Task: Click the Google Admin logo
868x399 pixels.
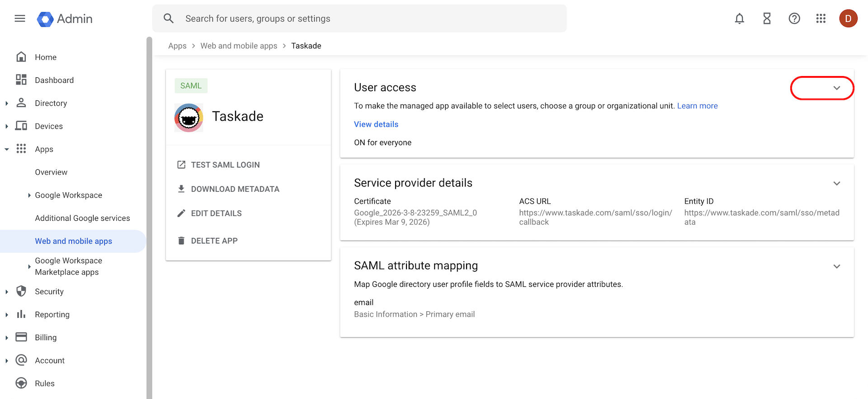Action: click(x=65, y=19)
